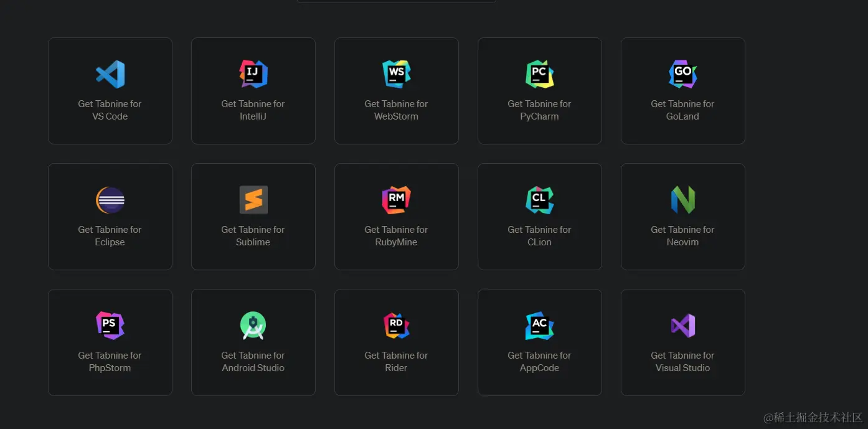The width and height of the screenshot is (868, 429).
Task: Click the WebStorm WS logo icon
Action: pos(397,74)
